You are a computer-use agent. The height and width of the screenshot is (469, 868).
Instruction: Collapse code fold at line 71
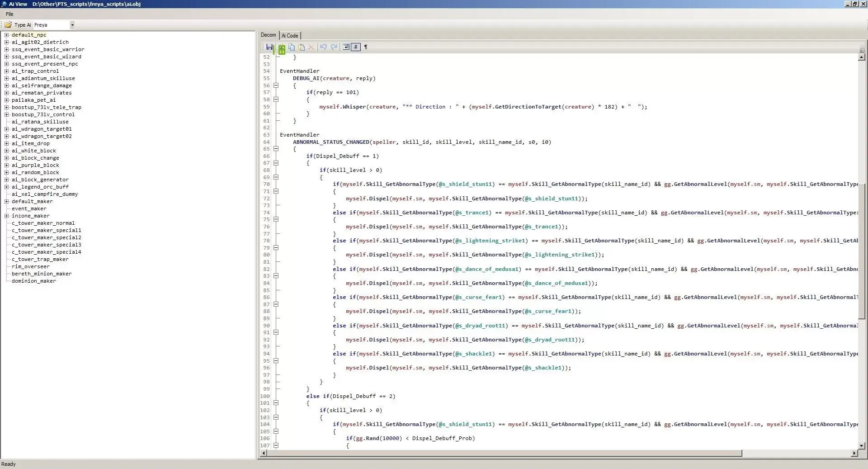(276, 191)
